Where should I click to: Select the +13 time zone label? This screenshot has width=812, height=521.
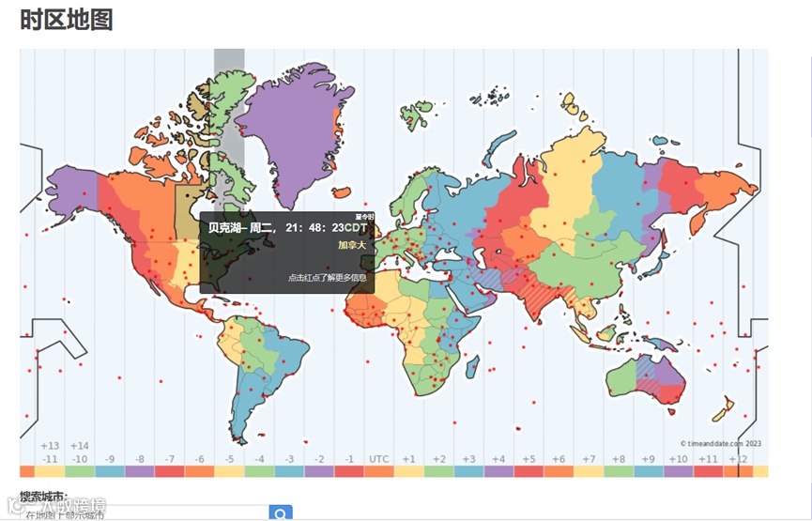tap(50, 445)
